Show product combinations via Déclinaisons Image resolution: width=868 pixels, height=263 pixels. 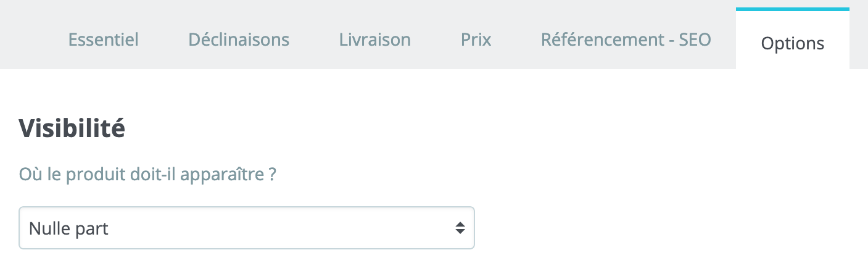click(239, 40)
